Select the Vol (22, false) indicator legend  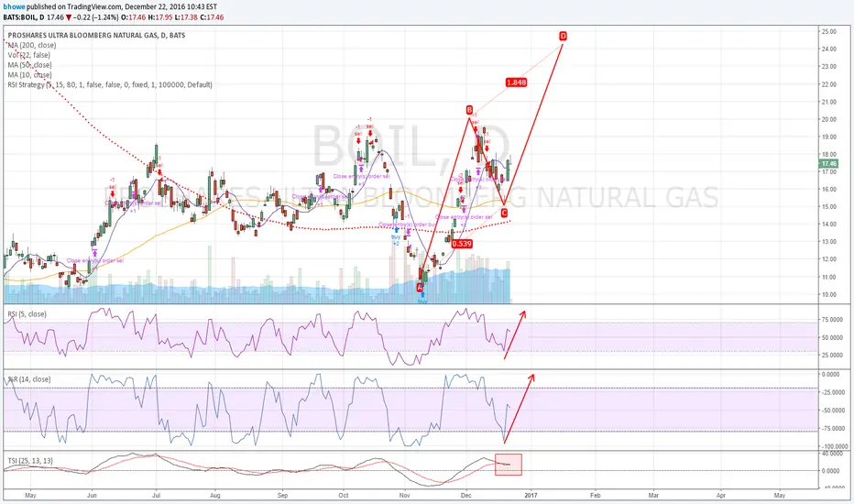[29, 55]
